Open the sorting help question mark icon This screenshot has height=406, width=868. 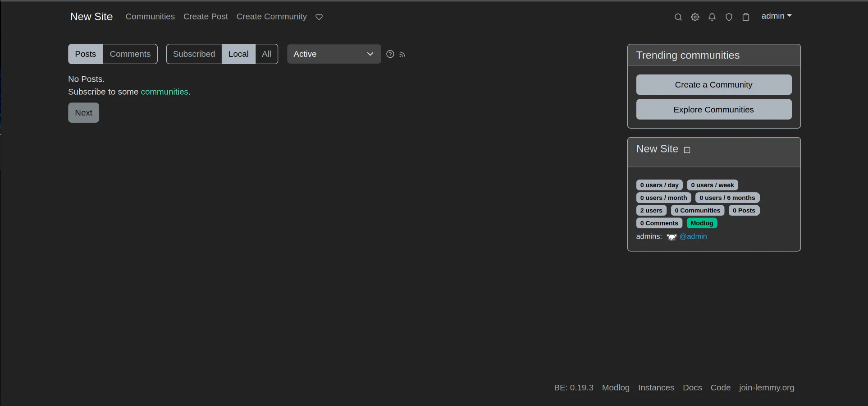pos(390,54)
